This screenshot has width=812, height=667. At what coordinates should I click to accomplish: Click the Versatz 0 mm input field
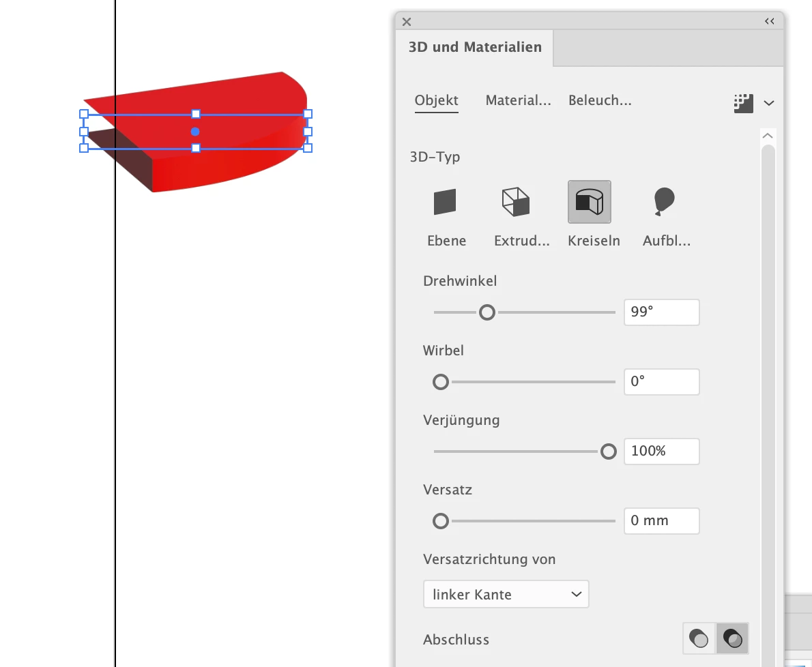(662, 520)
